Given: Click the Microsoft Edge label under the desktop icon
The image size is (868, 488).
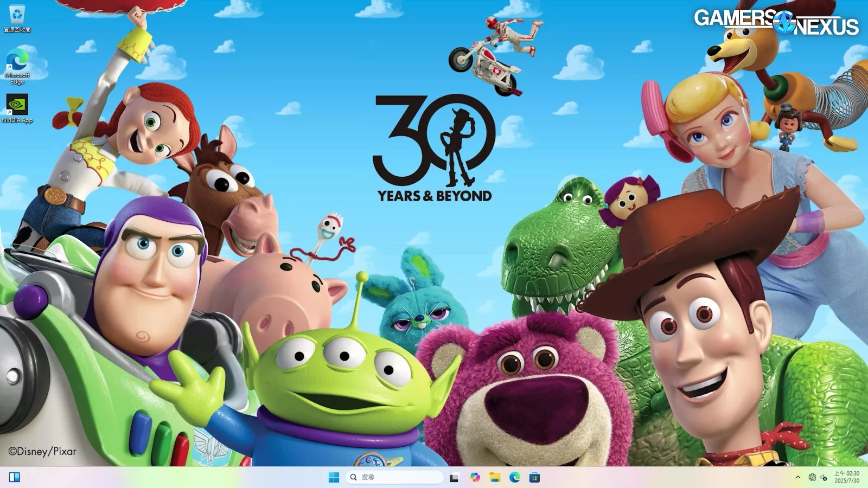Looking at the screenshot, I should pos(17,79).
